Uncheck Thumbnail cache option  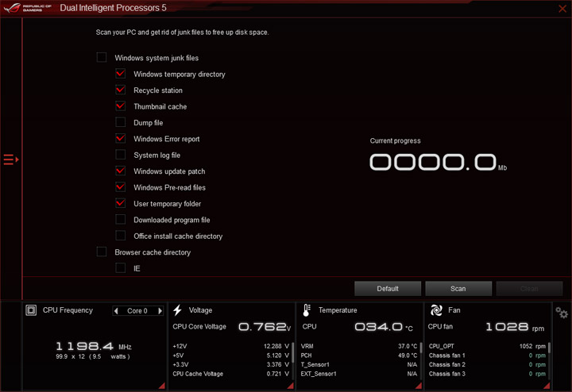pyautogui.click(x=121, y=106)
